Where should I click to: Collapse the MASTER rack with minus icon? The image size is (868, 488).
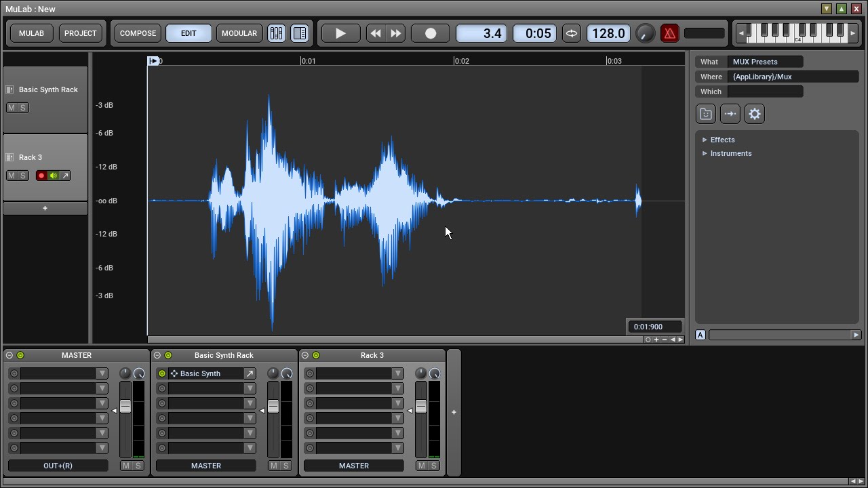point(9,355)
